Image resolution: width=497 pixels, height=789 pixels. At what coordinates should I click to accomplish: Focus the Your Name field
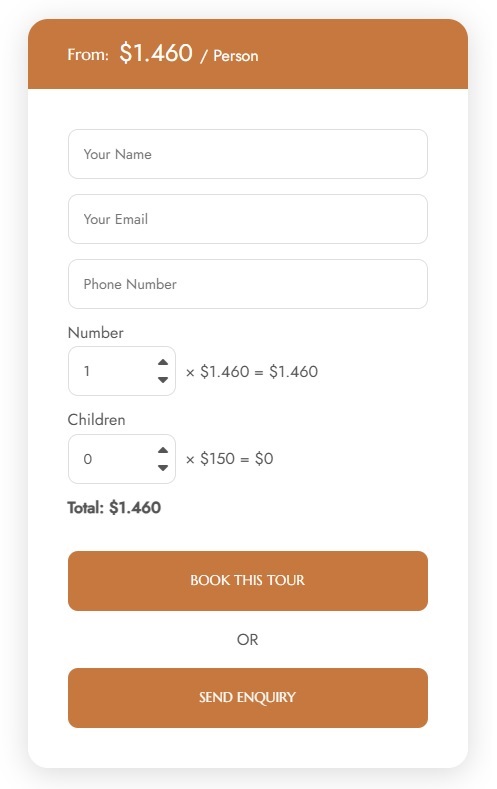(x=248, y=154)
